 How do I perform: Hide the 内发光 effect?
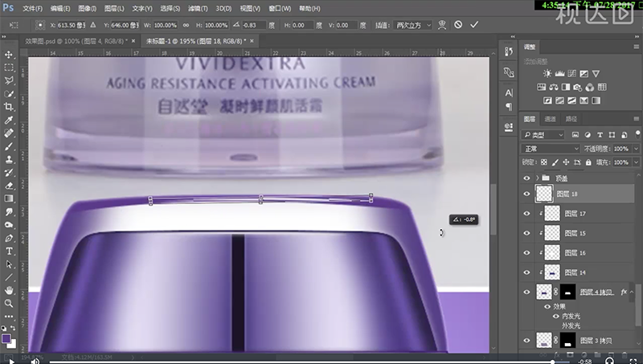click(555, 316)
